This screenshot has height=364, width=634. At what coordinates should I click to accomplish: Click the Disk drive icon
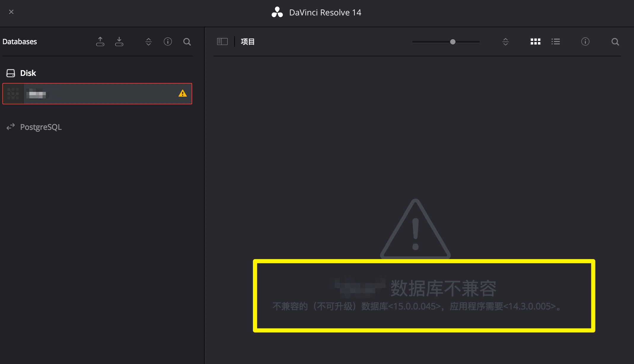click(x=11, y=73)
